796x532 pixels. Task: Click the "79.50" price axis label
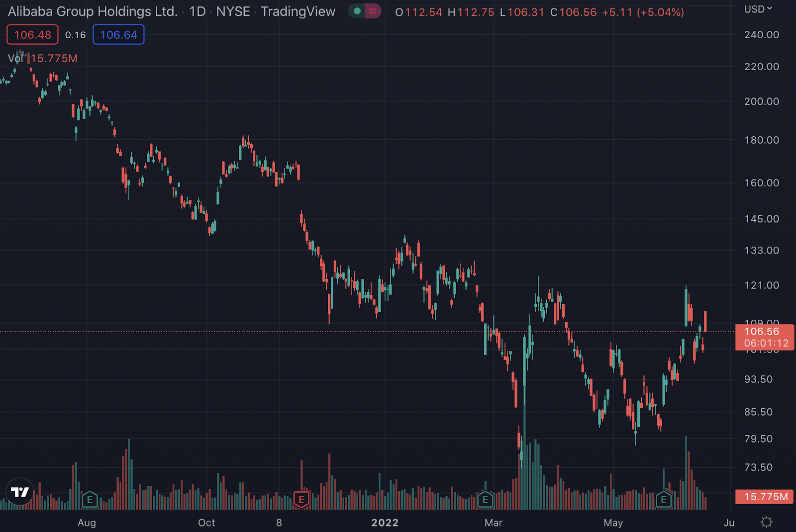759,439
